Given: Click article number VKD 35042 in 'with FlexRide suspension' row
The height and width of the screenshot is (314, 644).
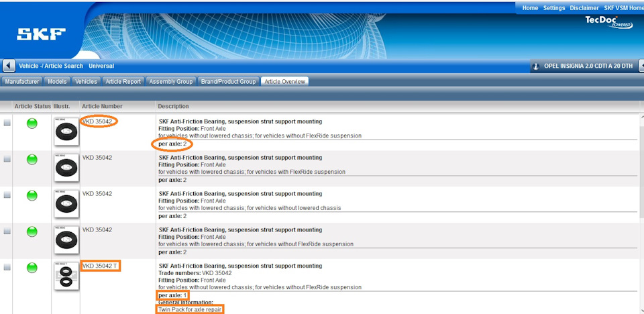Looking at the screenshot, I should [97, 158].
